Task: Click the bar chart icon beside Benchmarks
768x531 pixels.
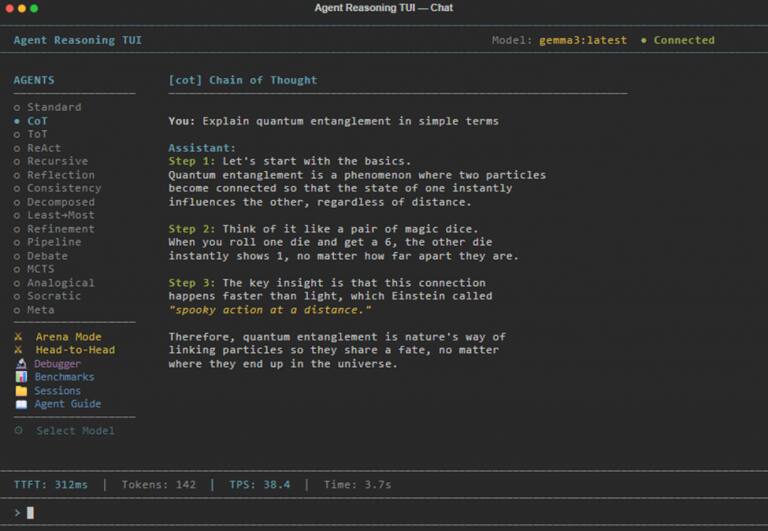Action: click(x=21, y=377)
